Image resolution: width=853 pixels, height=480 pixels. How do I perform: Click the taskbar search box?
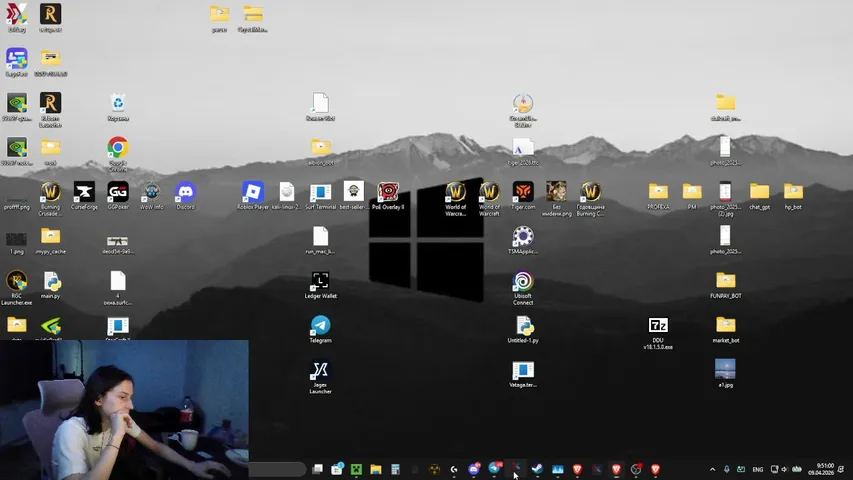click(277, 469)
